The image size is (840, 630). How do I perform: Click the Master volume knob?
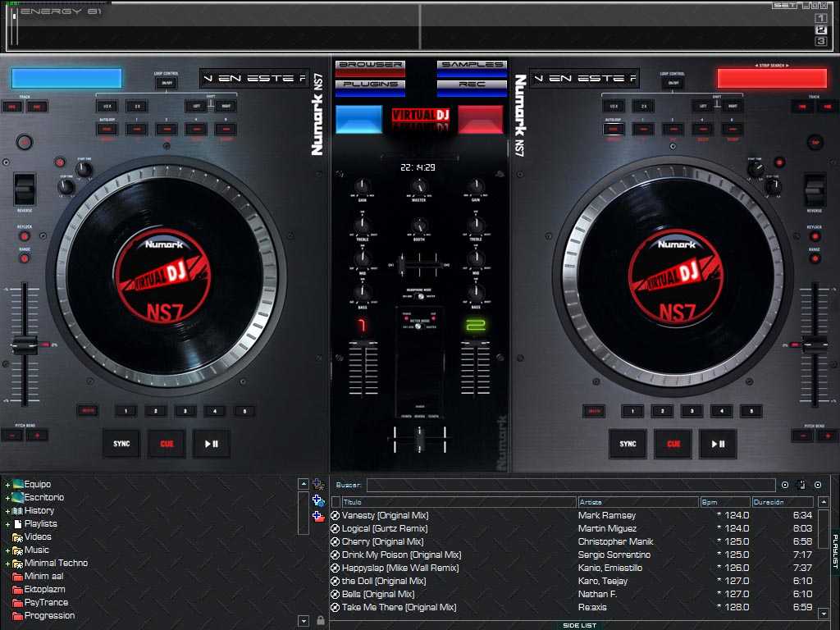tap(419, 187)
